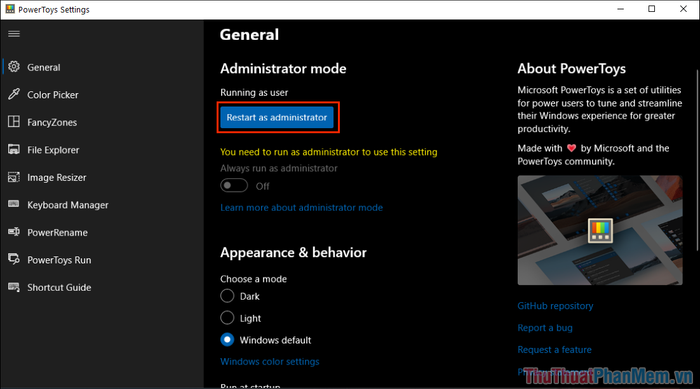
Task: Open File Explorer sidebar icon
Action: coord(14,150)
